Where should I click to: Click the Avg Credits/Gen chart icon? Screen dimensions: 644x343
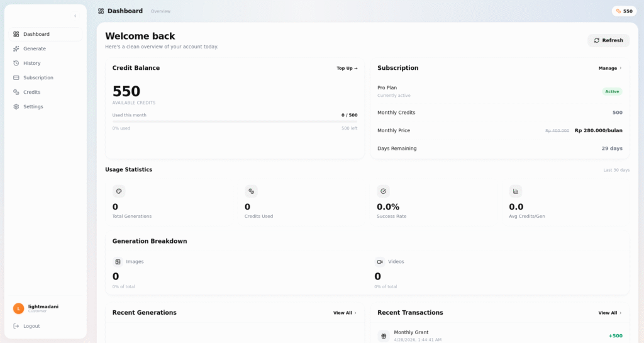click(x=516, y=191)
